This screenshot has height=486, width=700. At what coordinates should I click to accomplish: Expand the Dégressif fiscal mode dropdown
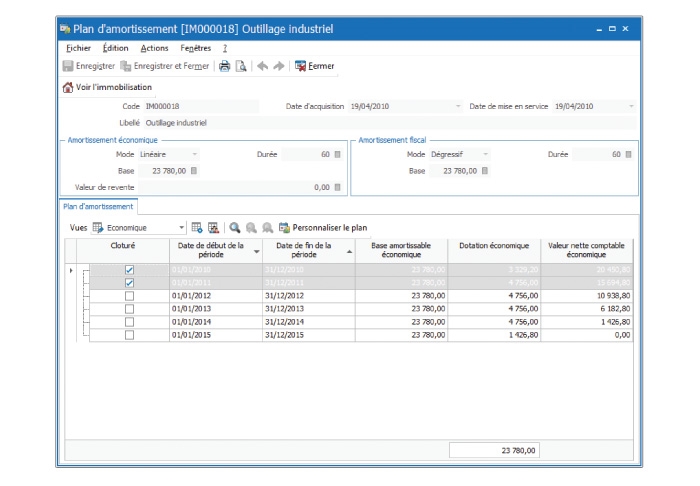(485, 155)
